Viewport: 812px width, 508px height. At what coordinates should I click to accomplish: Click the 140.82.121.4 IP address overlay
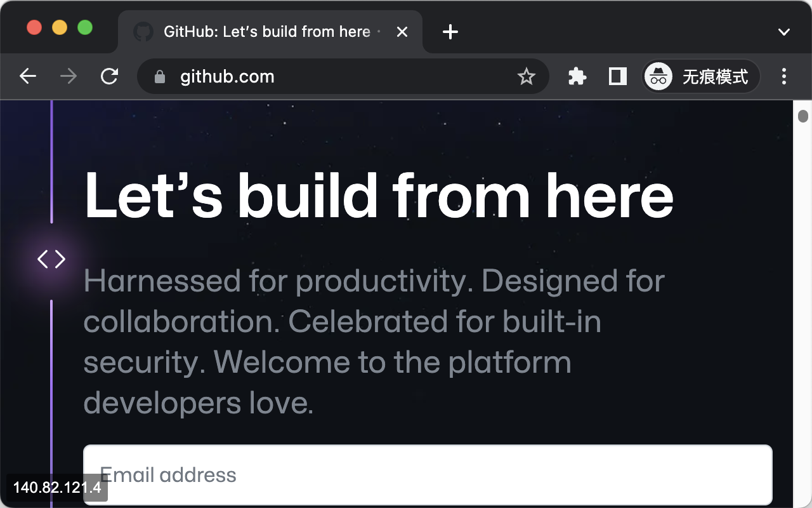57,488
